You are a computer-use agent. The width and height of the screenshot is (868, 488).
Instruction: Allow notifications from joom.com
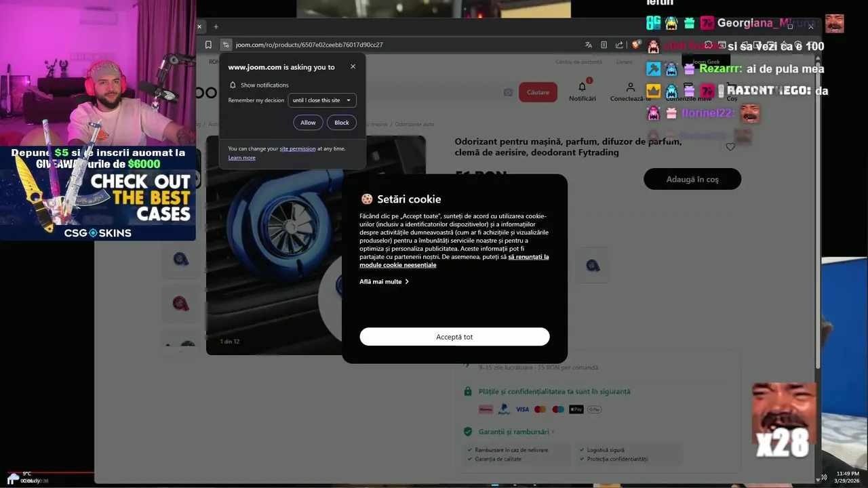308,123
